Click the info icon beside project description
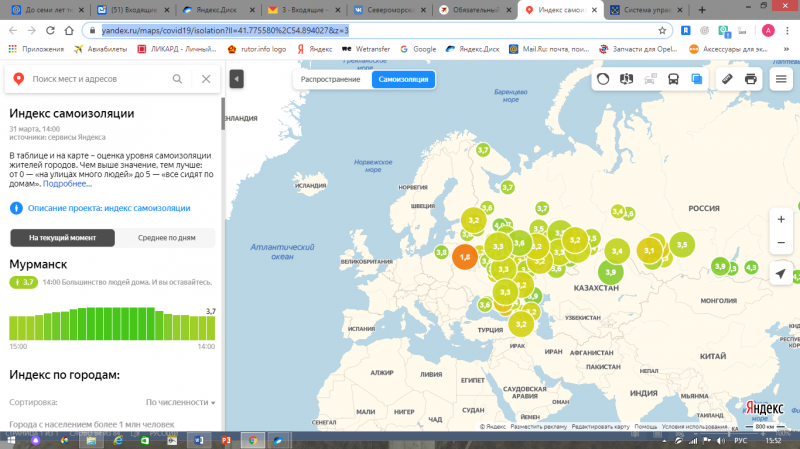Image resolution: width=800 pixels, height=449 pixels. [16, 208]
